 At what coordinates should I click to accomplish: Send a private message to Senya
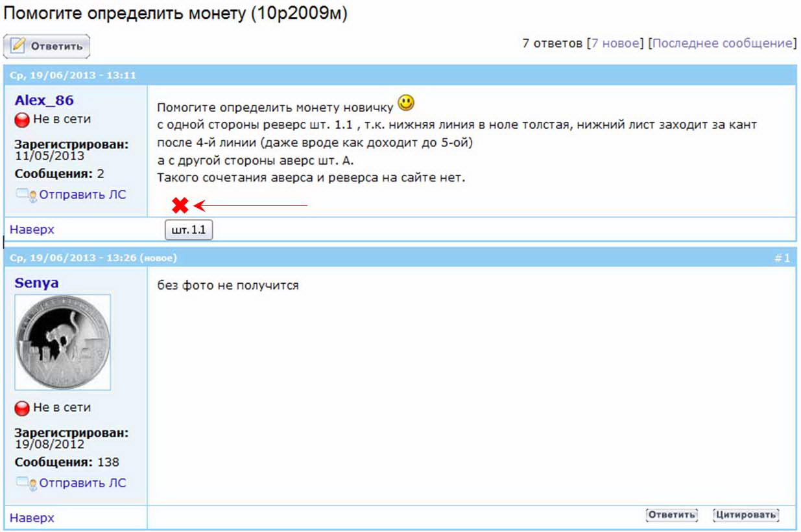point(82,483)
